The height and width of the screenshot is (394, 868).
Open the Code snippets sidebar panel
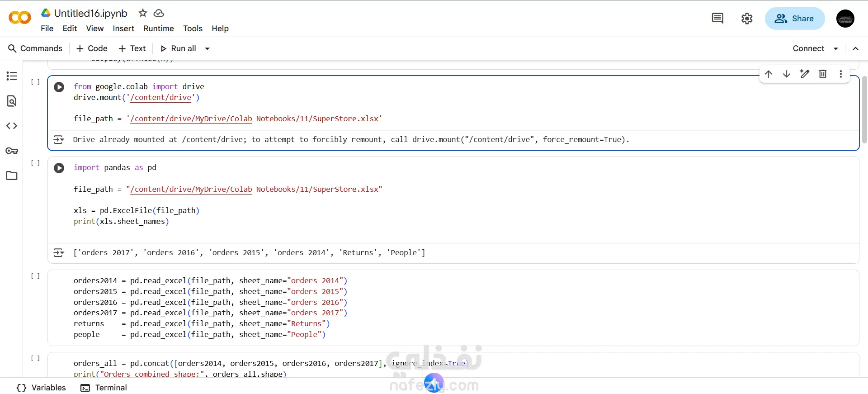tap(12, 126)
